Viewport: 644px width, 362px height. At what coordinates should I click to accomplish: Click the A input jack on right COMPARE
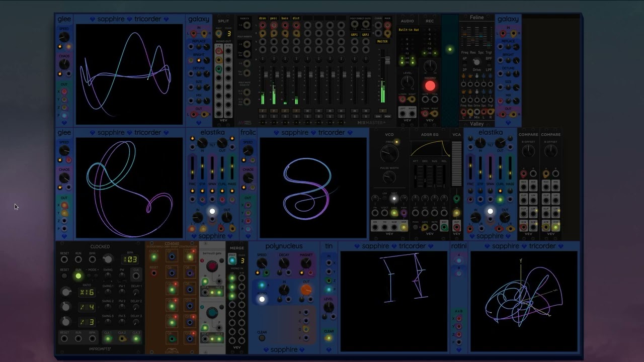(546, 174)
